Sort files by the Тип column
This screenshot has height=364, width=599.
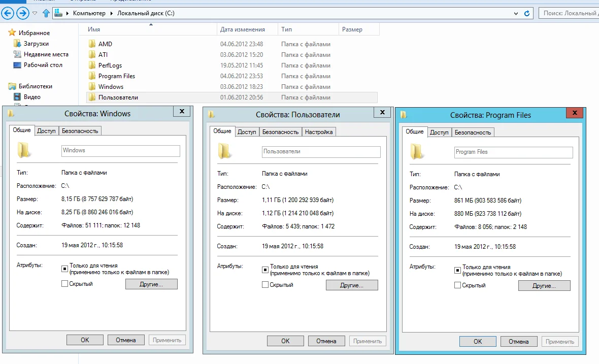coord(286,29)
